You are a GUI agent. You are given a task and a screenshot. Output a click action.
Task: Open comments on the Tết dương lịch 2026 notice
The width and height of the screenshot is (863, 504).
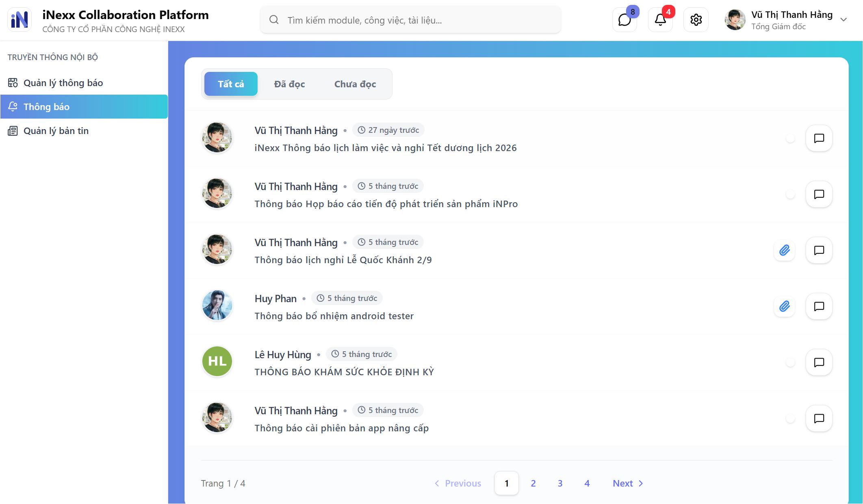(x=819, y=138)
